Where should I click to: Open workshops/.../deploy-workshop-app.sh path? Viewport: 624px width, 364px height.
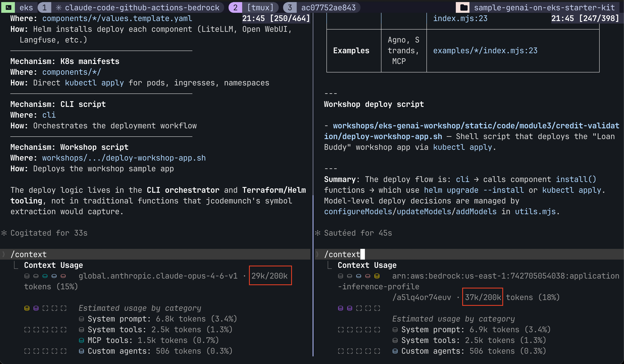click(124, 158)
